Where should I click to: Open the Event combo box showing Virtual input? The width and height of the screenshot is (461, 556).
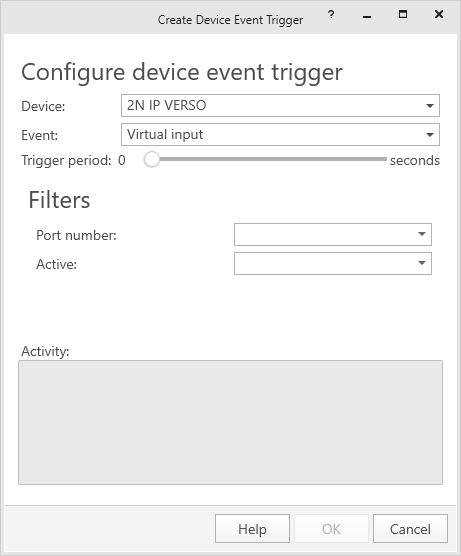(x=280, y=134)
